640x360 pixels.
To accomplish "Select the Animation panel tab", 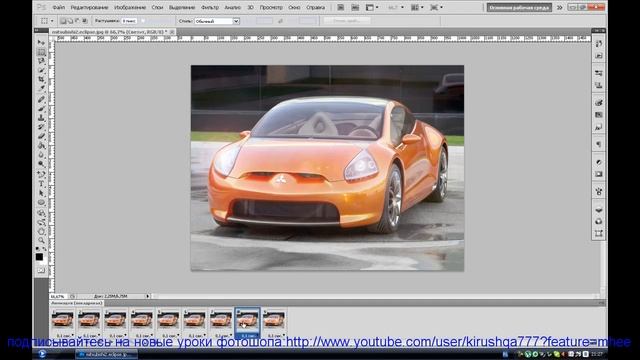I will 77,303.
